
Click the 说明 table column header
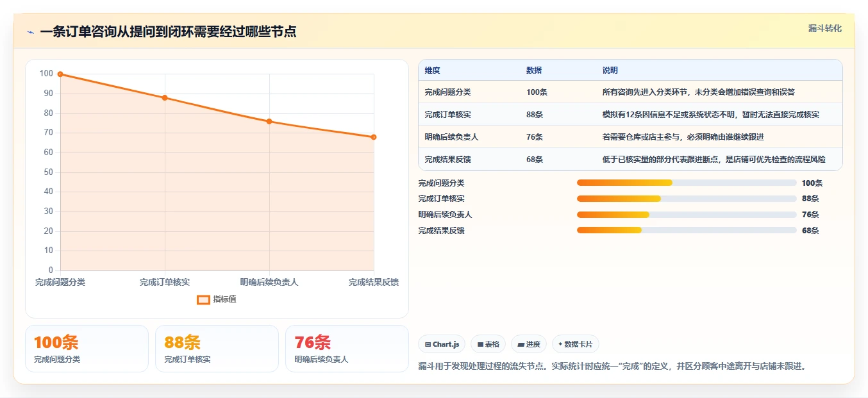[x=610, y=70]
